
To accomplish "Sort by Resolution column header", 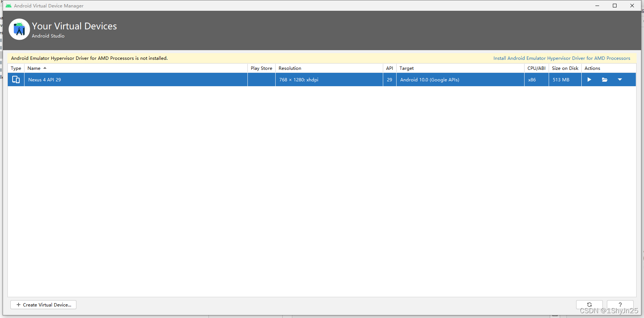I will 329,68.
